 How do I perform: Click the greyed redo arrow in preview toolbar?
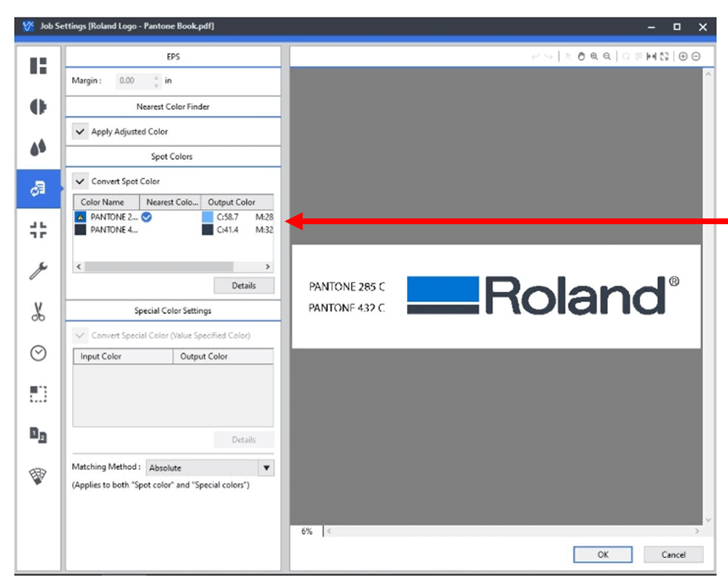[549, 56]
